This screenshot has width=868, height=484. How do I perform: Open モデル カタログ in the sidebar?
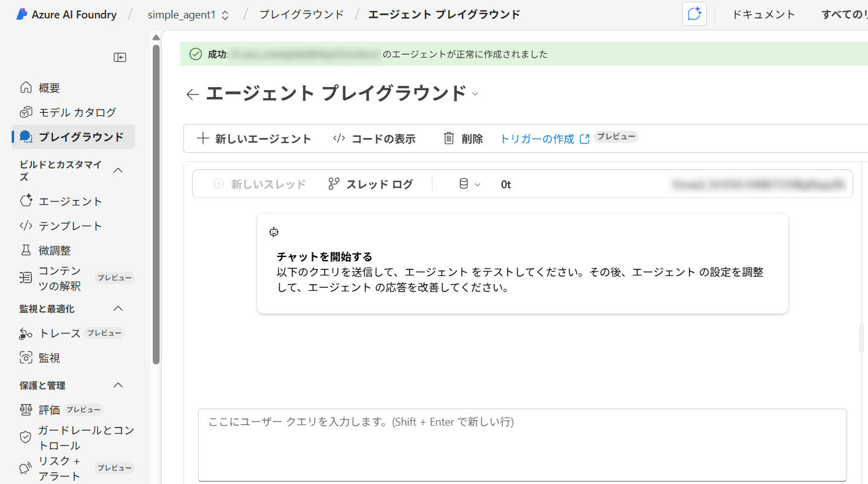click(x=77, y=112)
